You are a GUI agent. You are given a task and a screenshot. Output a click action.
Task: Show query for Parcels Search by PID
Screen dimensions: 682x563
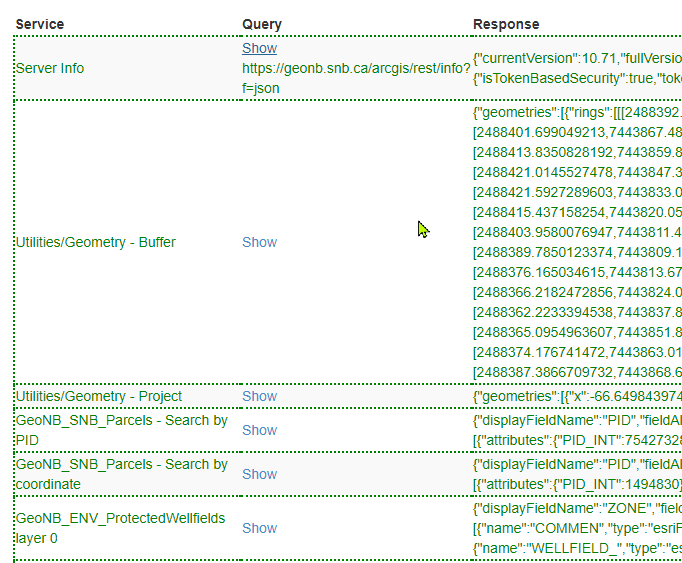pos(259,430)
